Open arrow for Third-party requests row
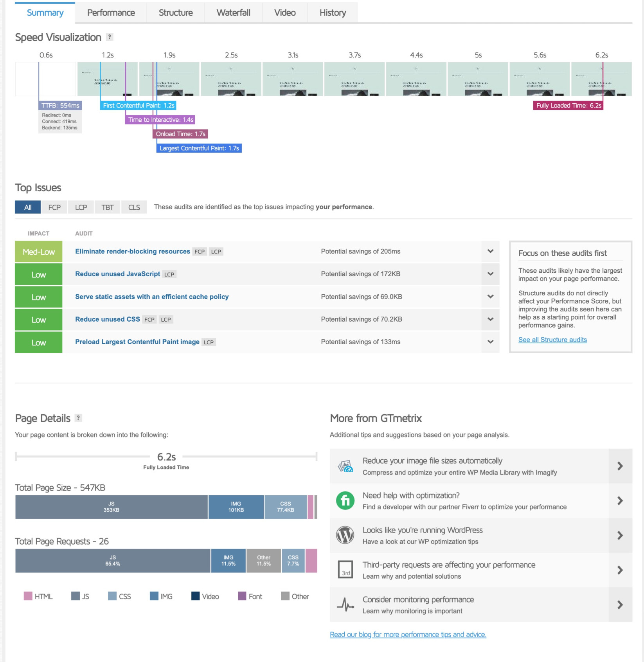 [620, 570]
